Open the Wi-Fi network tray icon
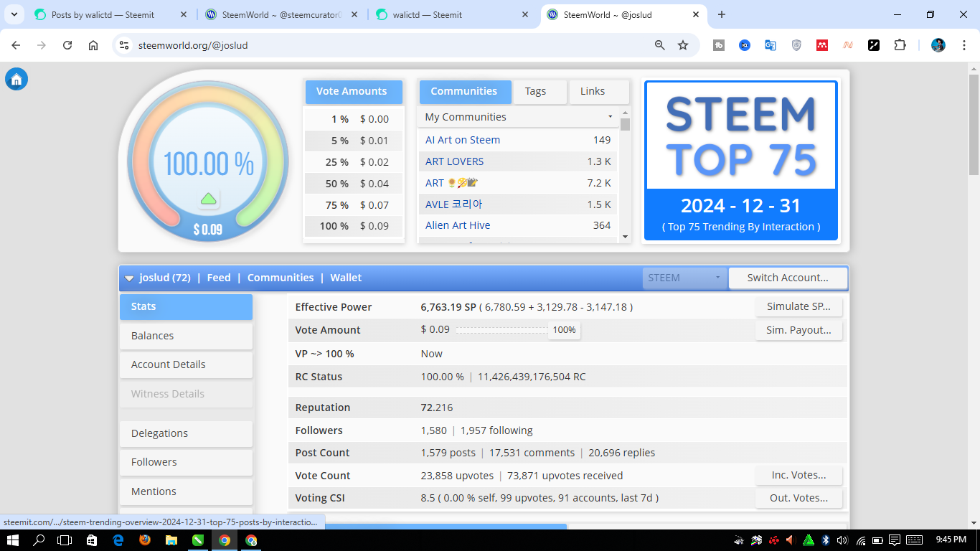The width and height of the screenshot is (980, 551). pos(860,540)
